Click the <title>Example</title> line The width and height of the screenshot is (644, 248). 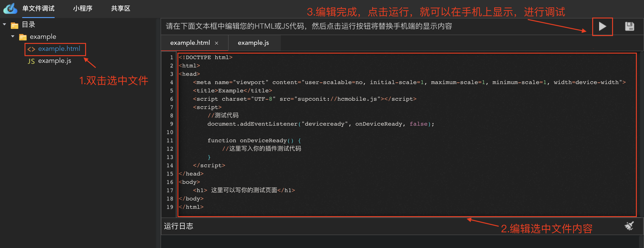point(232,91)
